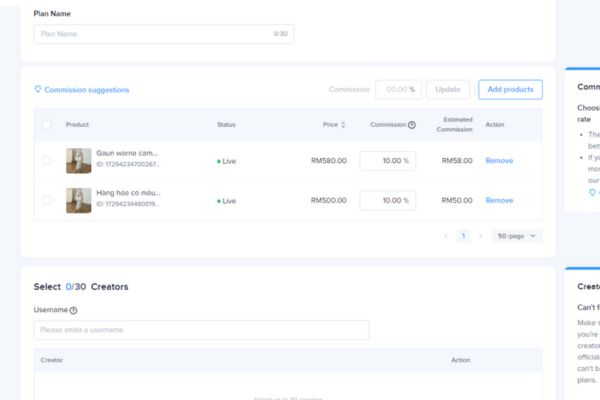Screen dimensions: 600x400
Task: Open the Hàng hóa có màu product thumbnail
Action: [x=79, y=200]
